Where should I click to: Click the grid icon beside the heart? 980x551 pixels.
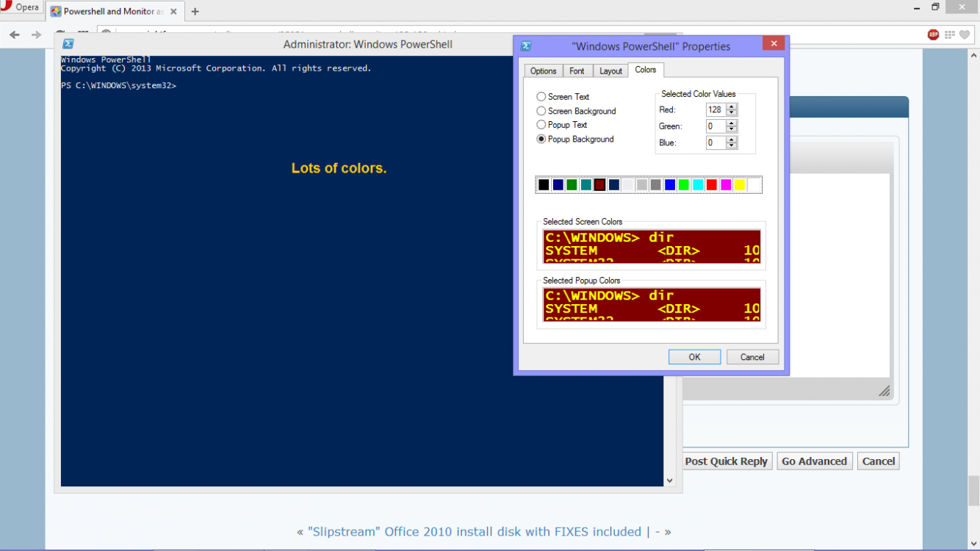(950, 35)
